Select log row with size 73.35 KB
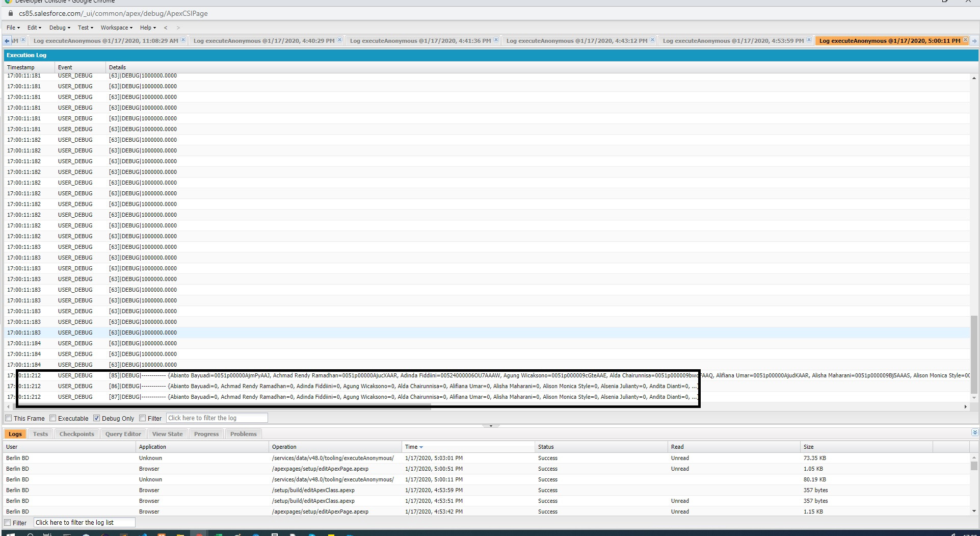The height and width of the screenshot is (536, 980). tap(487, 458)
